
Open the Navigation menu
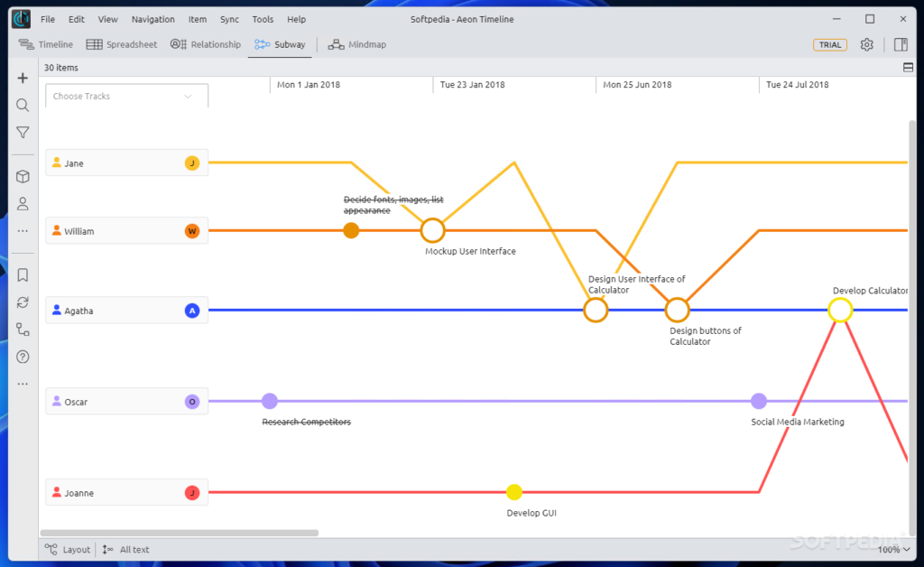(153, 19)
